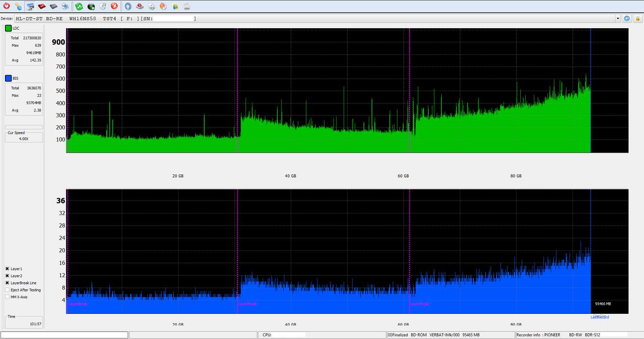Click the gray drive icon in toolbar

pyautogui.click(x=53, y=6)
